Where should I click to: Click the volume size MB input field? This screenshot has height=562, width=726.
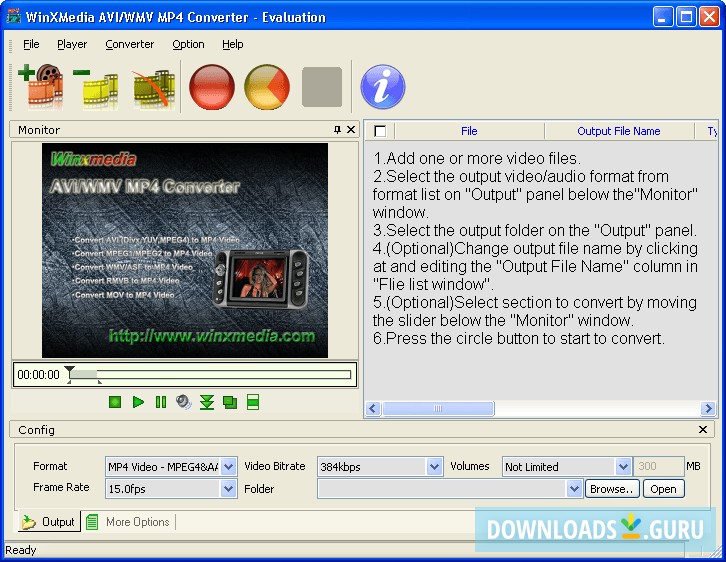pos(658,466)
